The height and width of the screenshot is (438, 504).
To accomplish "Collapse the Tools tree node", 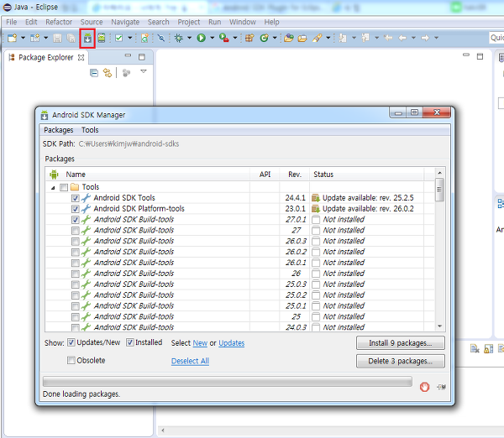I will 54,187.
